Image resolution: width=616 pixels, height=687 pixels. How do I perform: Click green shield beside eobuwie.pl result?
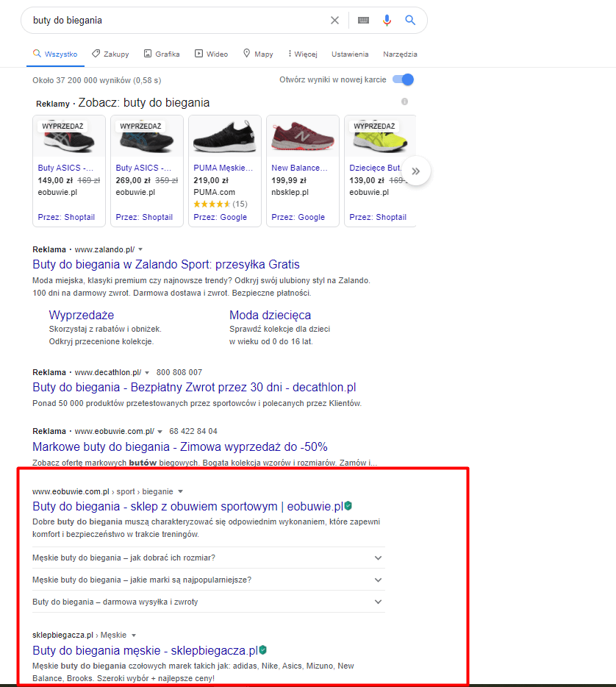(348, 506)
